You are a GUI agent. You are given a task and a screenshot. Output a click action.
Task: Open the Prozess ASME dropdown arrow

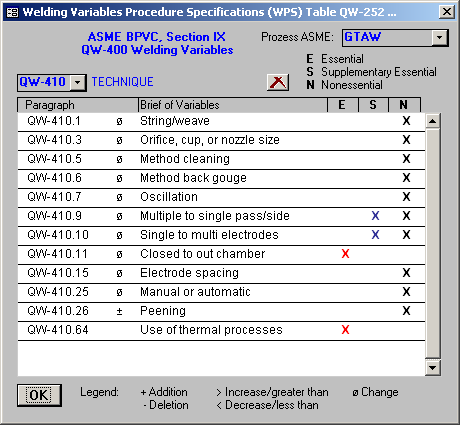[x=439, y=38]
